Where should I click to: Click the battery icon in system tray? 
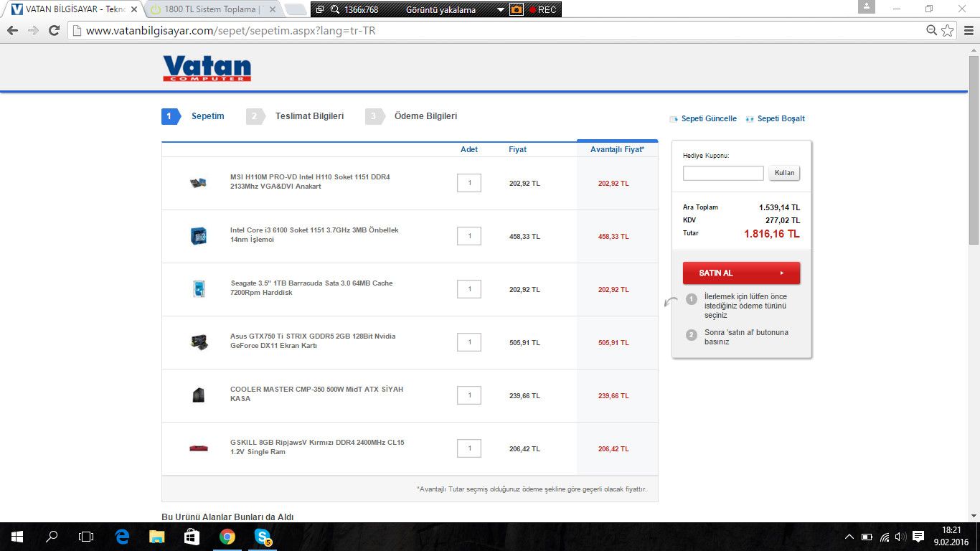pyautogui.click(x=867, y=537)
